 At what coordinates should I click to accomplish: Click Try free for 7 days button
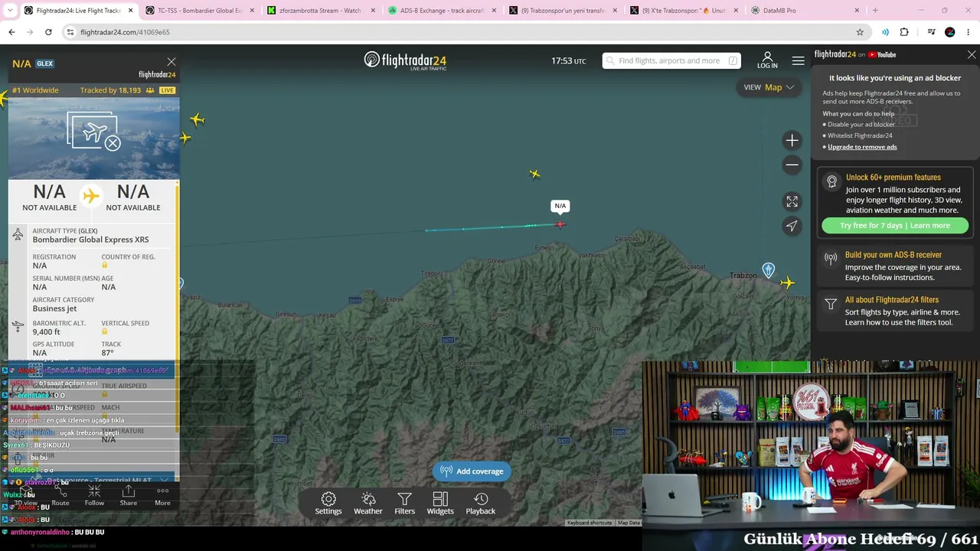(895, 226)
